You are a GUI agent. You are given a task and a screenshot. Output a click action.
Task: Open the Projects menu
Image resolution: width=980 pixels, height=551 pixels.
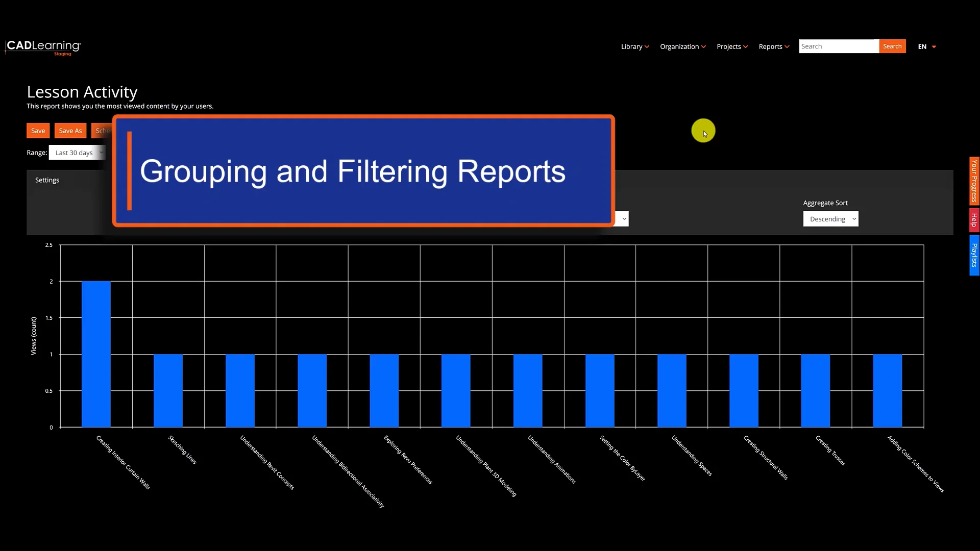(x=732, y=46)
